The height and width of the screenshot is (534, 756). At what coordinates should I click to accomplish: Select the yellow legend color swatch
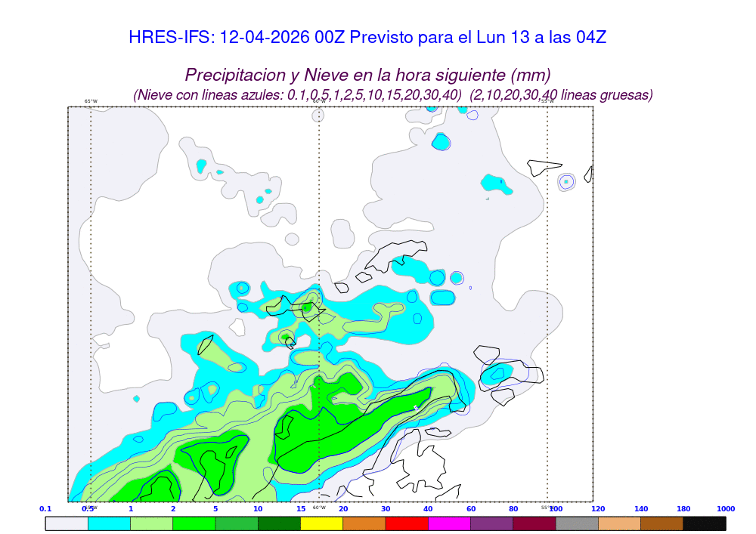[x=321, y=523]
